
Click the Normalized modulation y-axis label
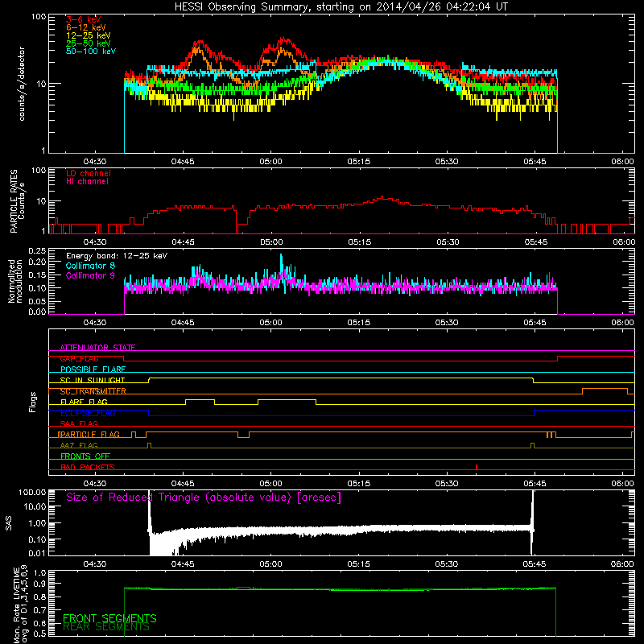[15, 281]
